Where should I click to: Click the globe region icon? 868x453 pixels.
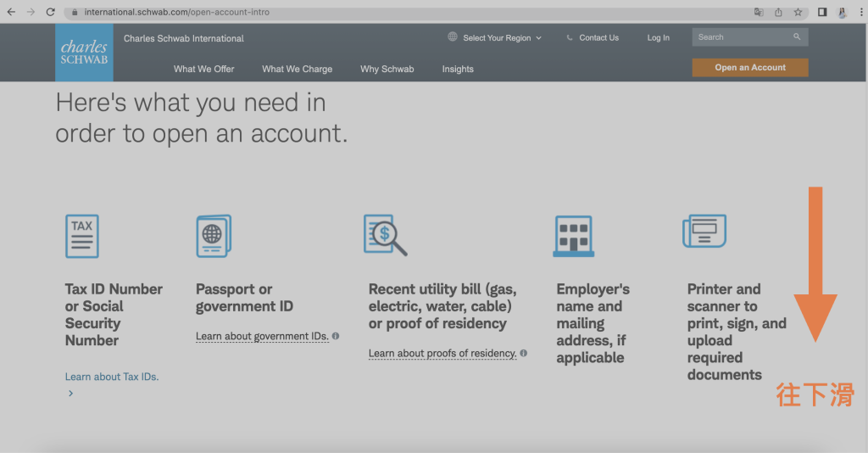click(x=453, y=37)
